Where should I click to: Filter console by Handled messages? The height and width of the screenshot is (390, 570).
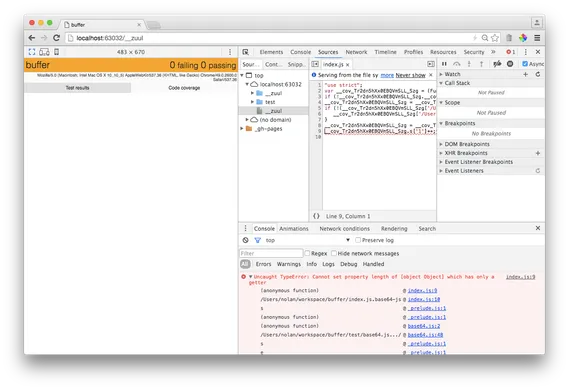373,264
